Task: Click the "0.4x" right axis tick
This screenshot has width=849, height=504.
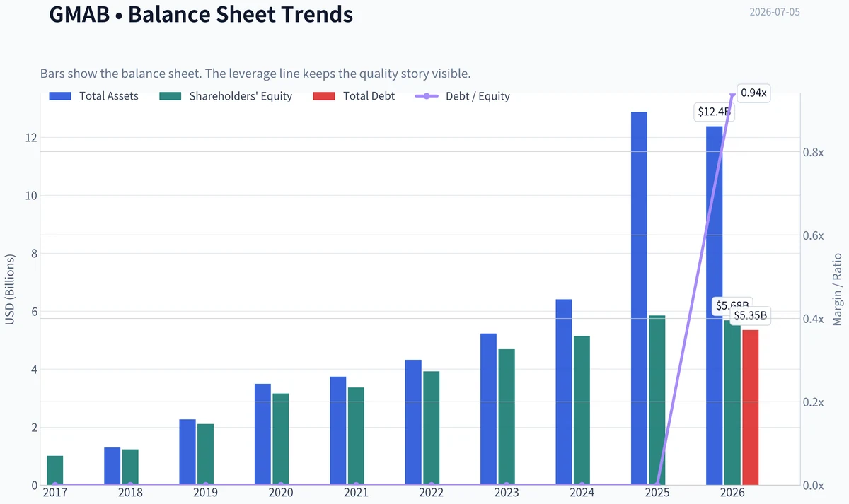Action: pyautogui.click(x=814, y=319)
